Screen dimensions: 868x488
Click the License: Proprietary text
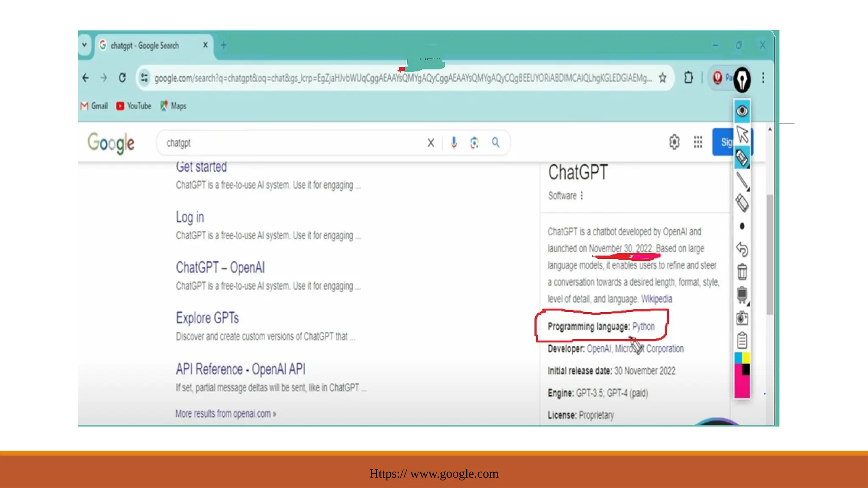(x=581, y=415)
